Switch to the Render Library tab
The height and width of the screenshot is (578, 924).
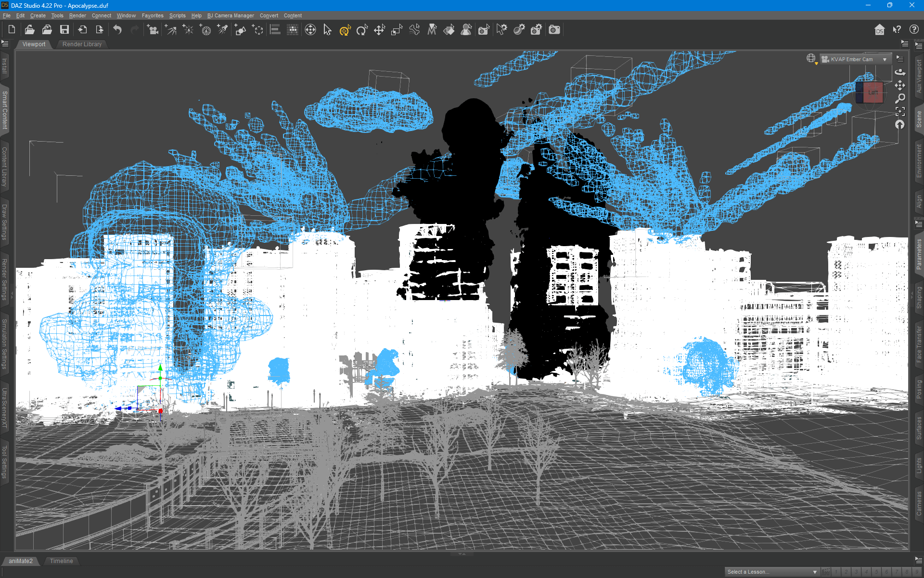[x=82, y=44]
